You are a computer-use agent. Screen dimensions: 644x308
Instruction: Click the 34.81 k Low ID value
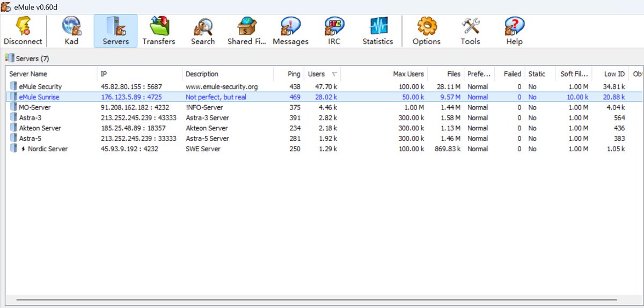(614, 86)
